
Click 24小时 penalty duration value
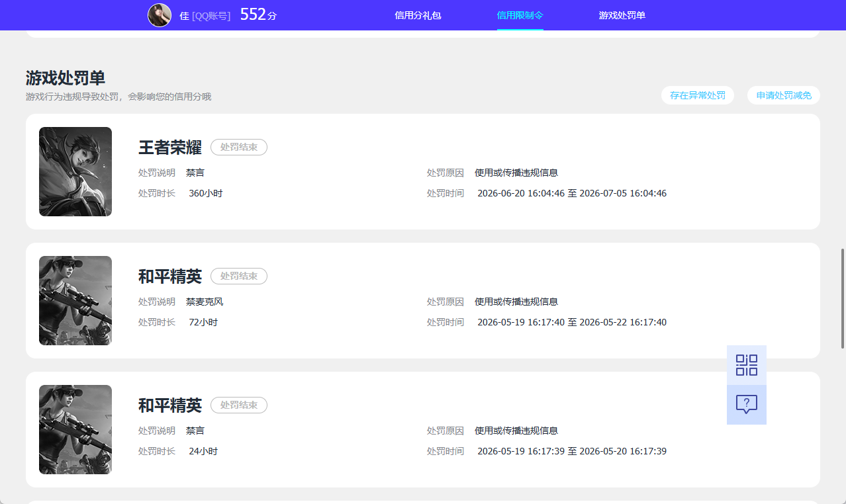(203, 451)
